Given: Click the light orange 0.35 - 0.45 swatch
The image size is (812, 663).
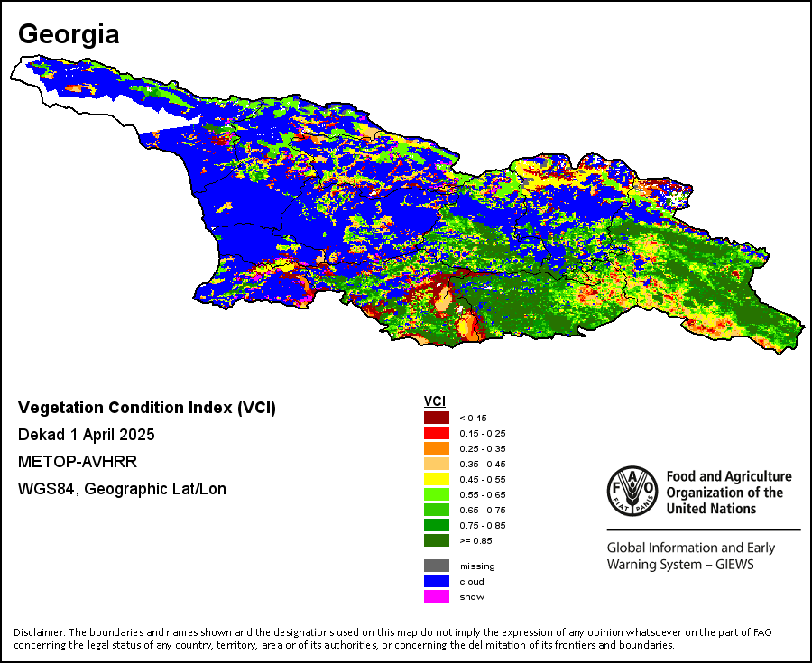Looking at the screenshot, I should coord(436,464).
